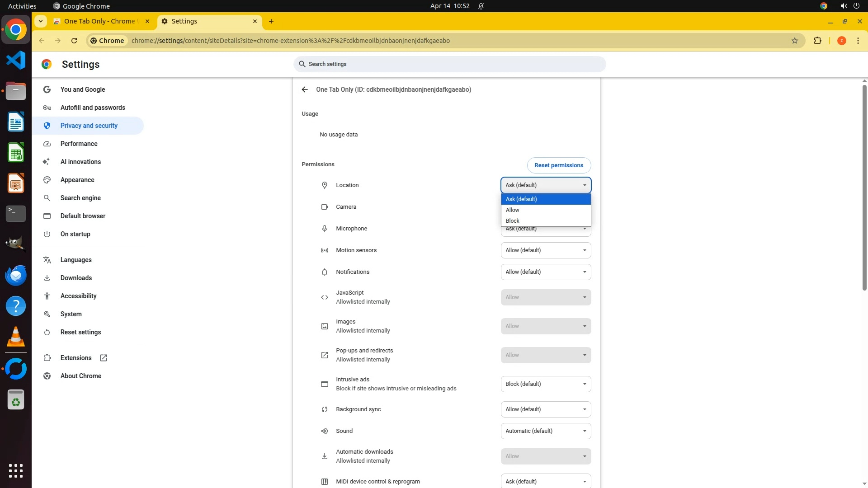This screenshot has height=488, width=868.
Task: Launch Visual Studio Code from the dock
Action: [16, 61]
